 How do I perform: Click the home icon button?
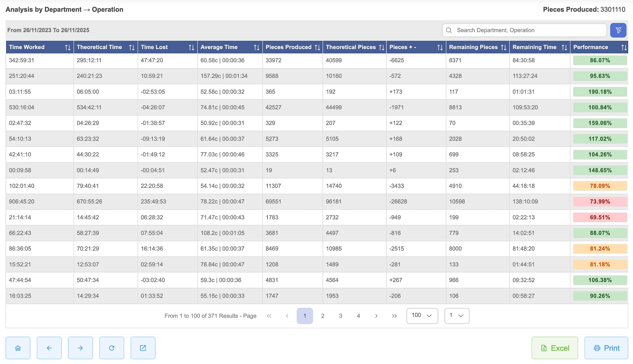[18, 348]
